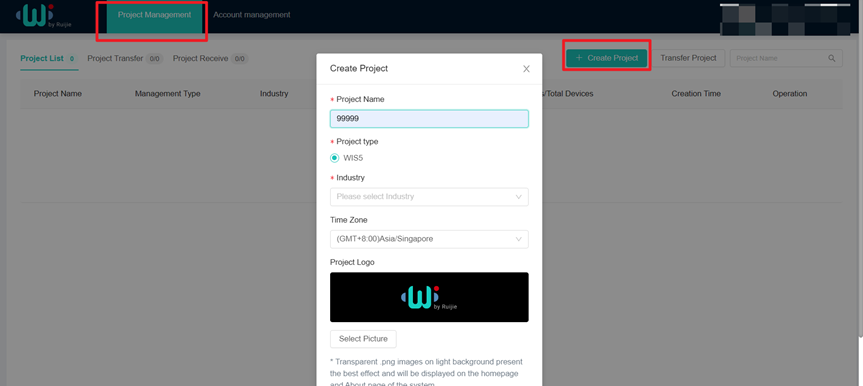
Task: Select the WIS5 project type radio
Action: click(335, 158)
